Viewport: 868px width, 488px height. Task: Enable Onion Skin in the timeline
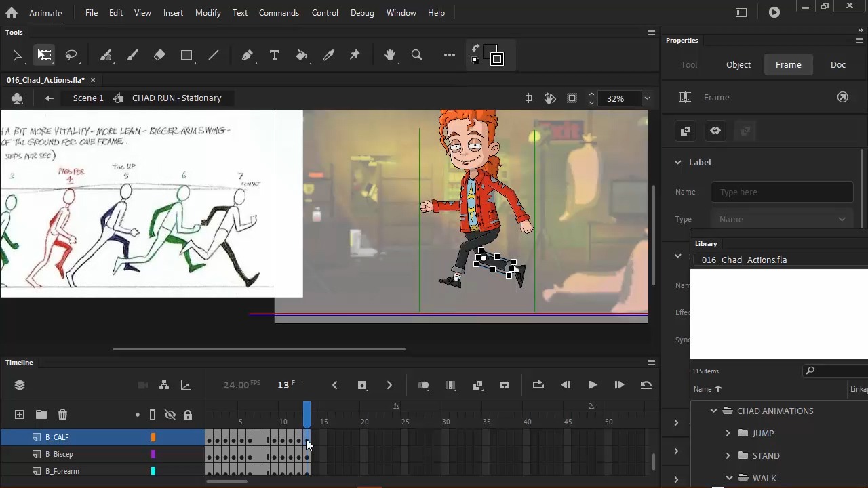(x=424, y=385)
